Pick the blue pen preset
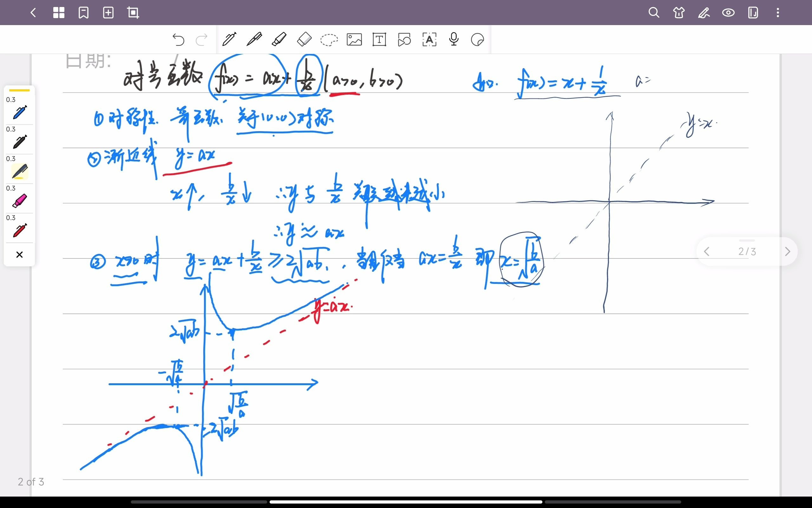 [x=19, y=112]
